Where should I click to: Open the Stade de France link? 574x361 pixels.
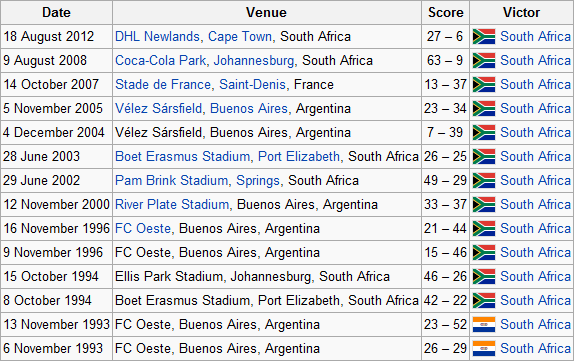pyautogui.click(x=163, y=85)
